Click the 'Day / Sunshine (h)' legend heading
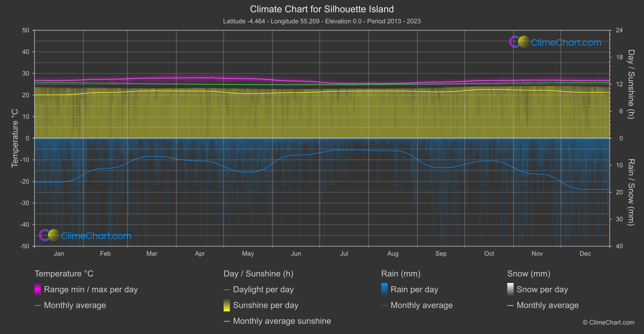The height and width of the screenshot is (334, 644). (x=258, y=274)
